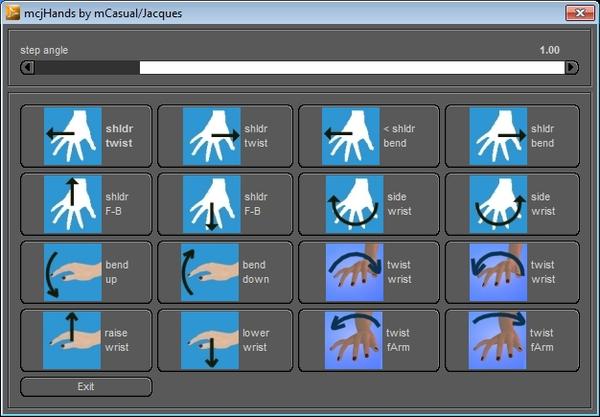This screenshot has width=600, height=417.
Task: Close the mcjHands window
Action: tap(580, 13)
